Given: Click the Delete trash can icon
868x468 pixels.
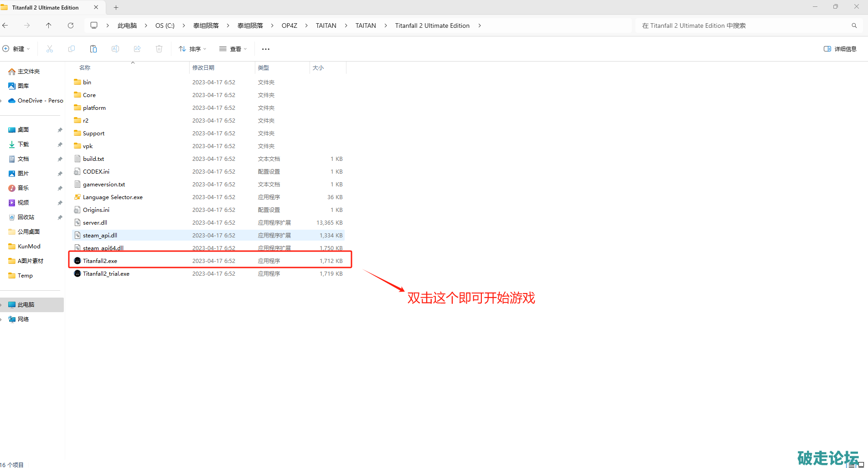Looking at the screenshot, I should (159, 49).
